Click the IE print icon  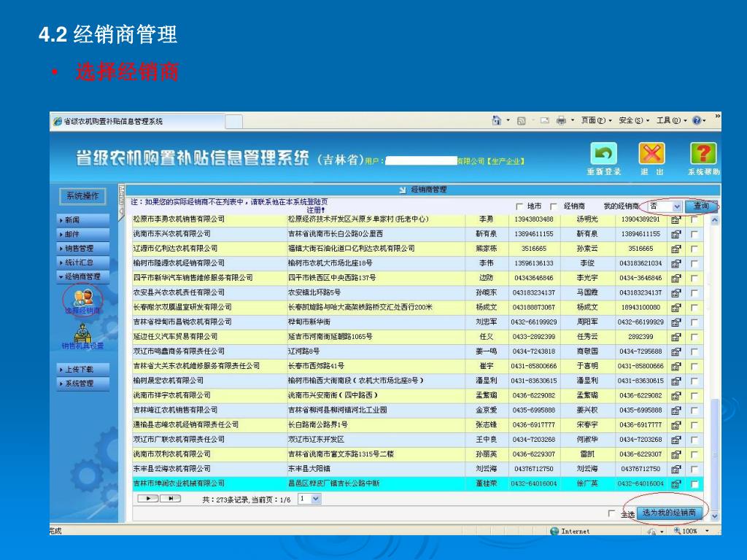point(561,120)
